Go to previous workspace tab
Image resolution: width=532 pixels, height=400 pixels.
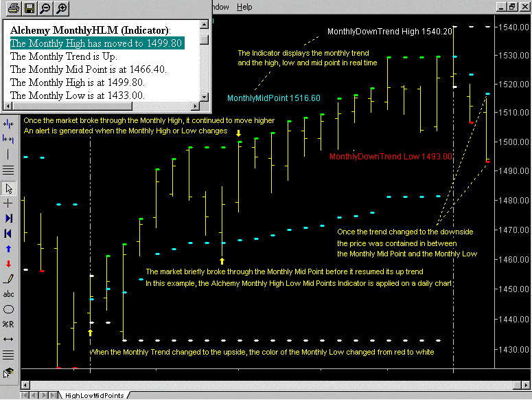click(x=34, y=395)
